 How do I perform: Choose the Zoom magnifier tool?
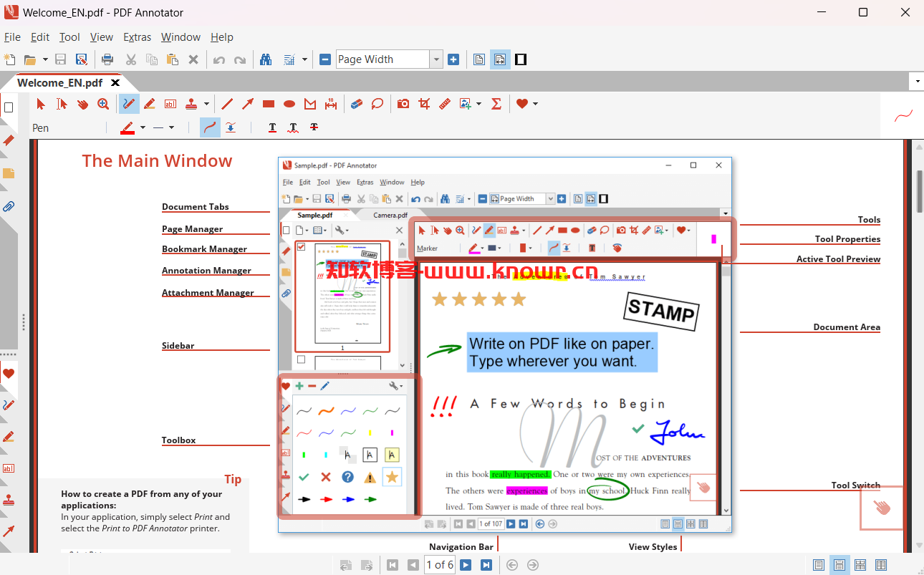pyautogui.click(x=103, y=104)
